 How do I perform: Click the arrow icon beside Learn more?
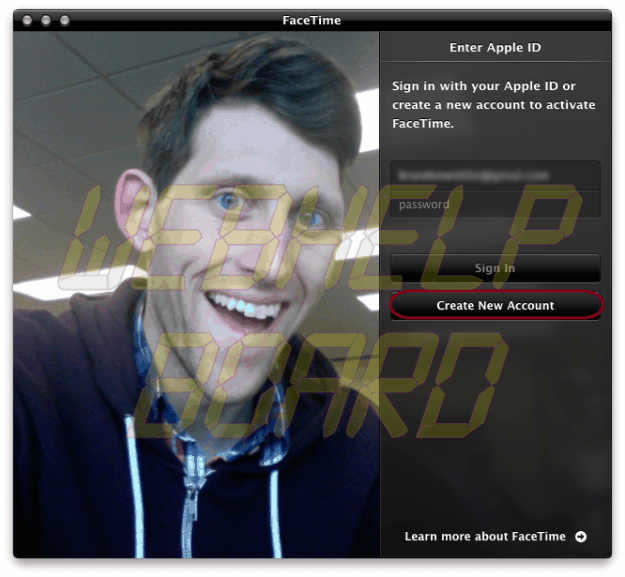(x=581, y=536)
